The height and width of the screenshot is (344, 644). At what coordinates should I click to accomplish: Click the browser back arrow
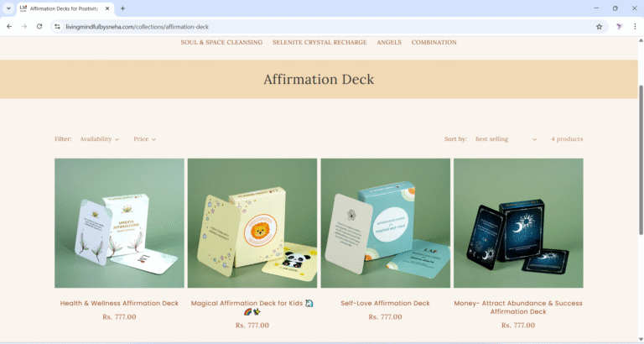pyautogui.click(x=9, y=26)
